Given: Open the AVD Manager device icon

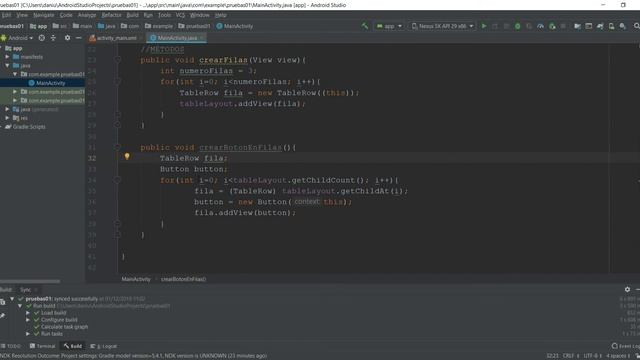Looking at the screenshot, I should 611,26.
